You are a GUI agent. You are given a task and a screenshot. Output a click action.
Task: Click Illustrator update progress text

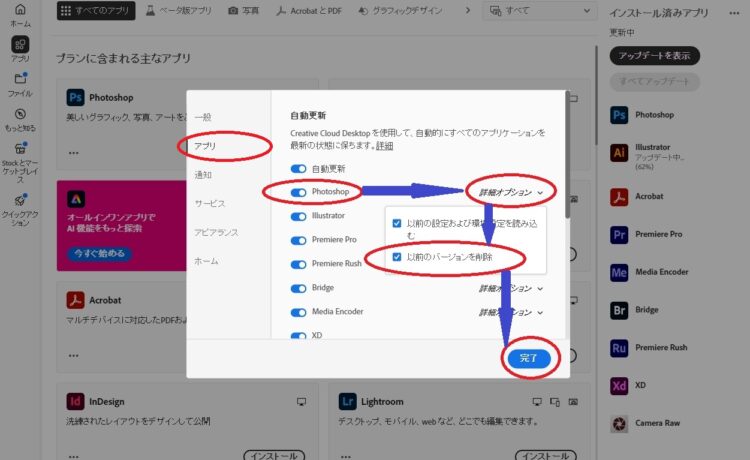click(x=660, y=162)
